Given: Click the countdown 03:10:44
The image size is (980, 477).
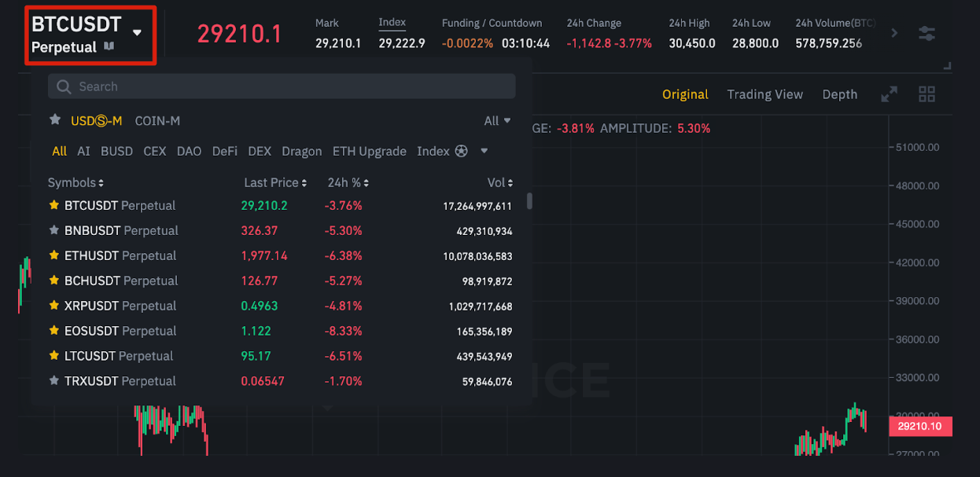Looking at the screenshot, I should (x=525, y=43).
